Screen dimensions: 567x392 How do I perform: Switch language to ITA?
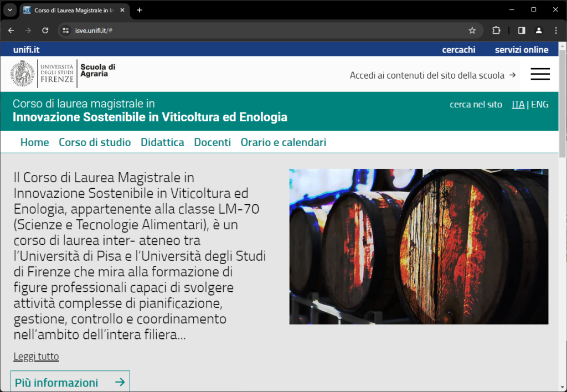[x=518, y=105]
